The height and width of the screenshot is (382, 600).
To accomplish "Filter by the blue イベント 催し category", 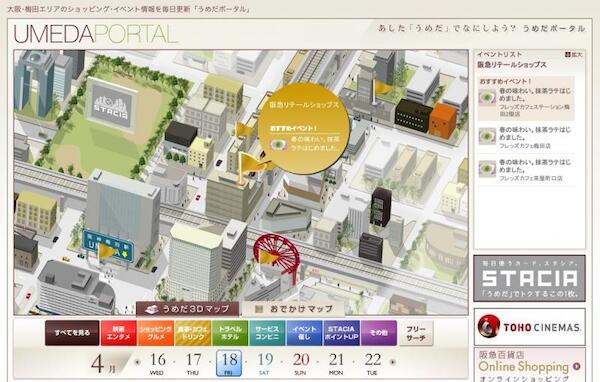I will point(304,333).
